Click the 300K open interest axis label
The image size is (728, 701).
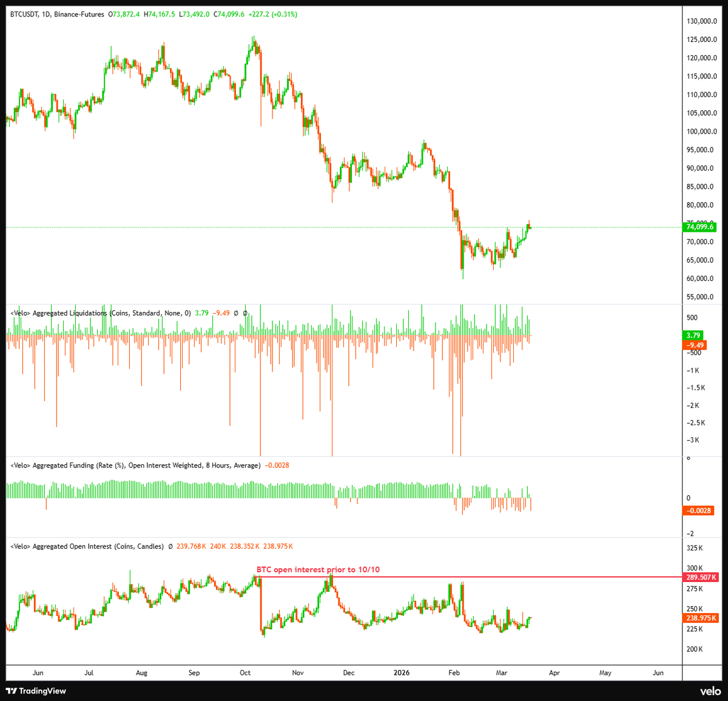(x=695, y=568)
